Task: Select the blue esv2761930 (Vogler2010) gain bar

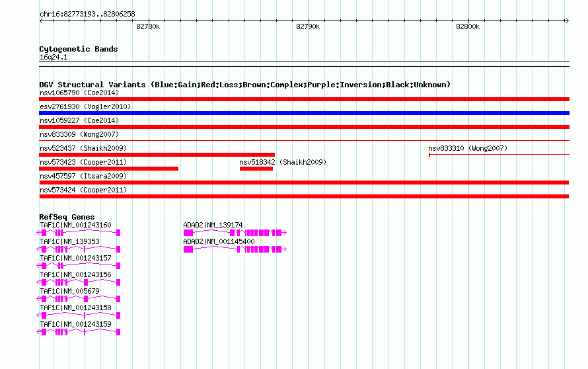Action: click(304, 113)
